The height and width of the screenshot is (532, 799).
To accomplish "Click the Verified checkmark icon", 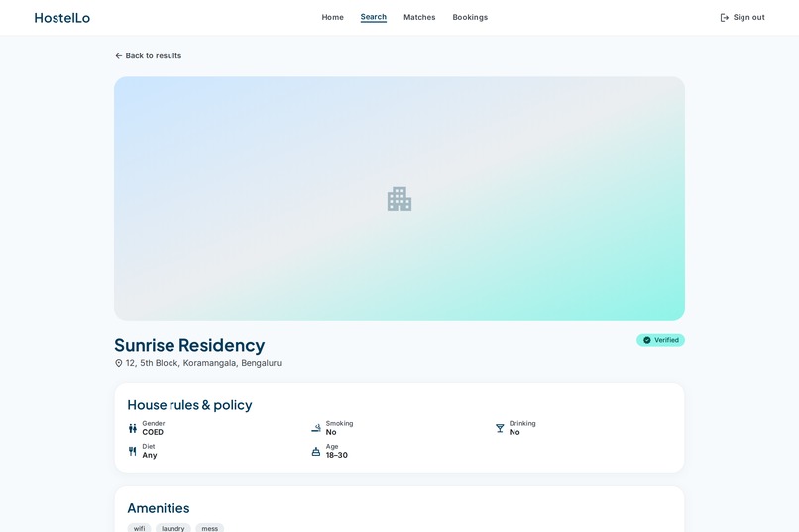I will (x=647, y=340).
